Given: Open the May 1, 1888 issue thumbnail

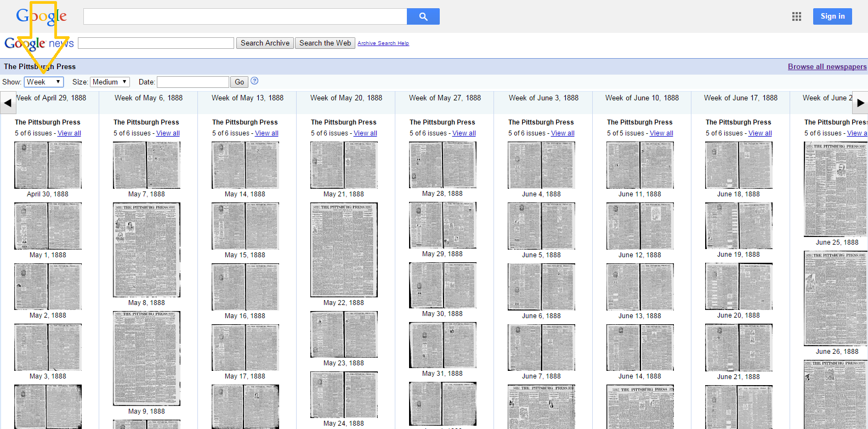Looking at the screenshot, I should tap(48, 226).
